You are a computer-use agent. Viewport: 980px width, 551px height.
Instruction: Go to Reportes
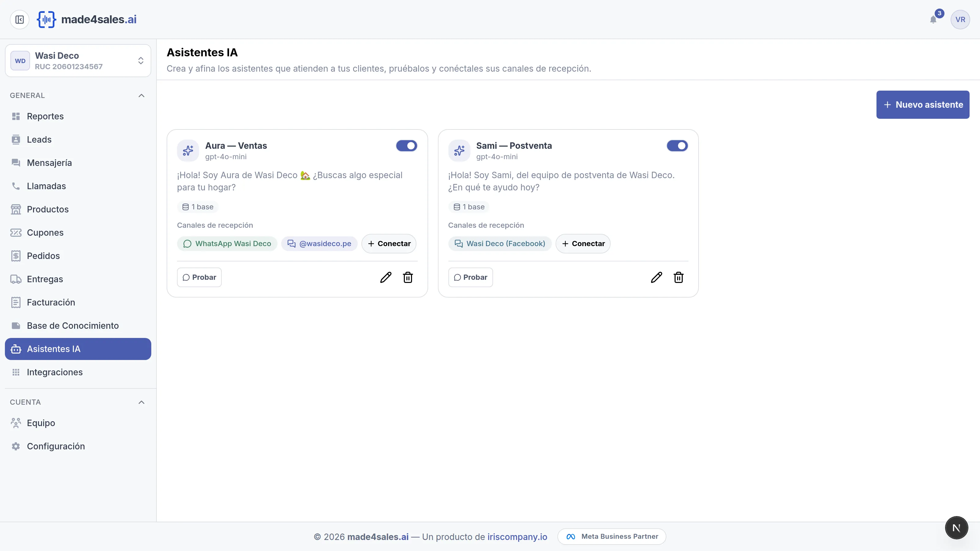(x=78, y=116)
